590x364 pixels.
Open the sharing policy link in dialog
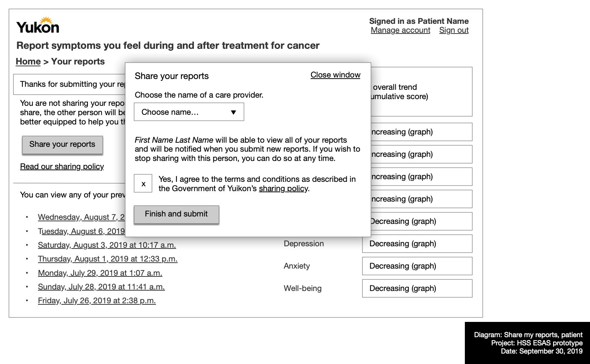(283, 189)
